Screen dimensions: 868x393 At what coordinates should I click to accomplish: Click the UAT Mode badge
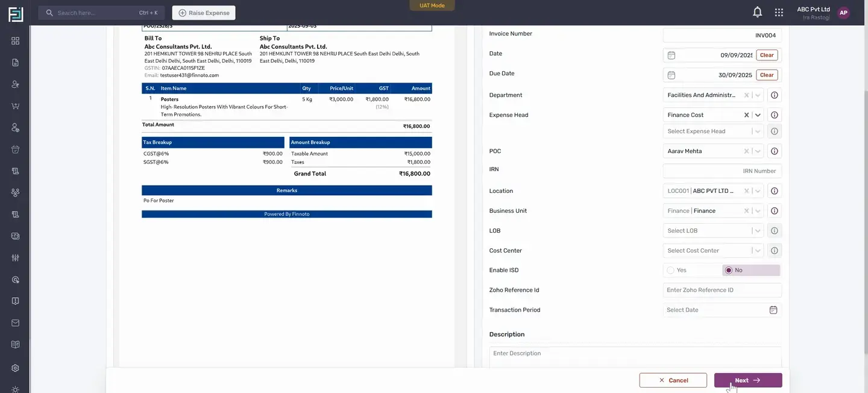[432, 5]
